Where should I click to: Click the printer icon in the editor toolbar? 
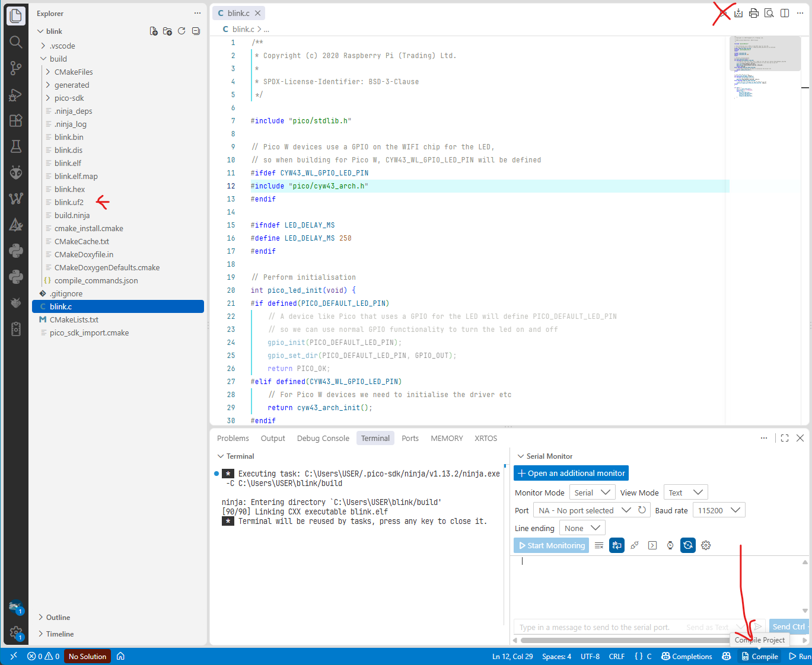tap(754, 13)
